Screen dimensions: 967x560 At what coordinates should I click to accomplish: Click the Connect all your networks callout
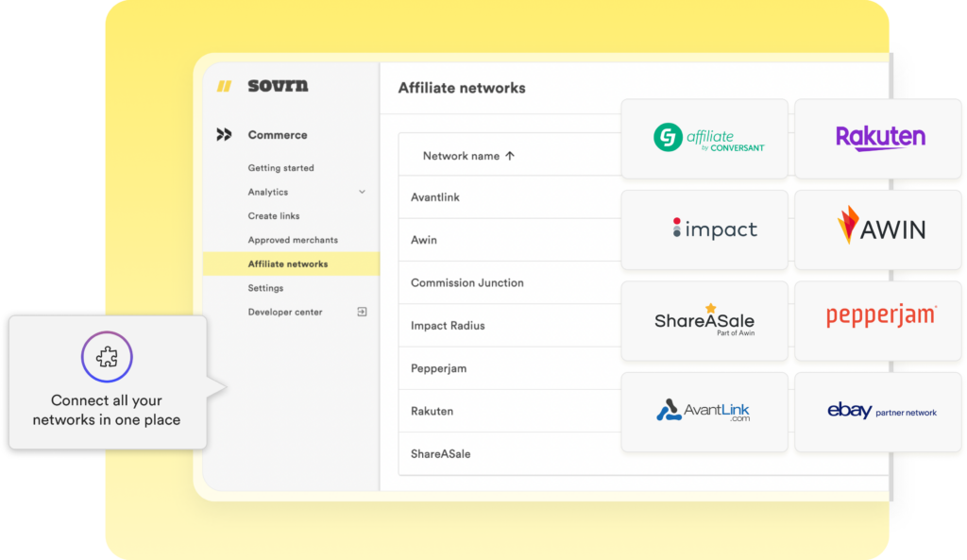(108, 382)
